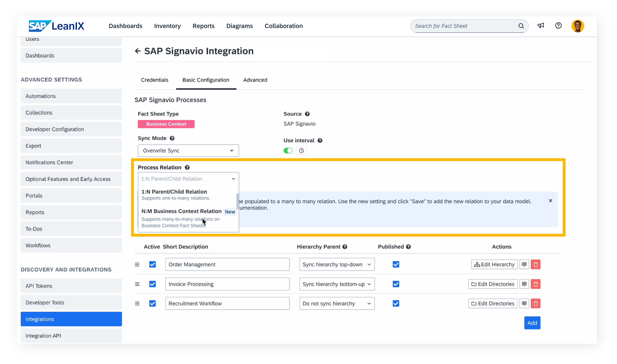Open Automations in the sidebar

pos(71,96)
